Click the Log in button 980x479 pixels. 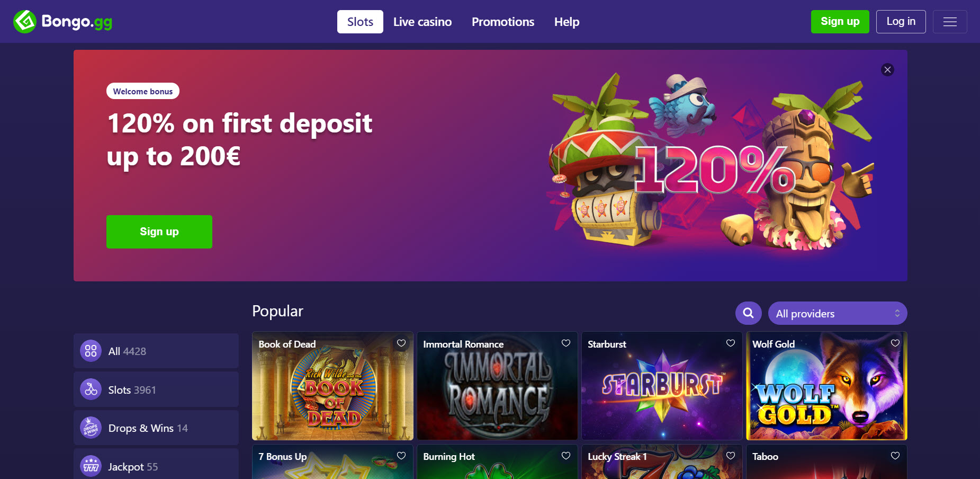click(x=901, y=22)
